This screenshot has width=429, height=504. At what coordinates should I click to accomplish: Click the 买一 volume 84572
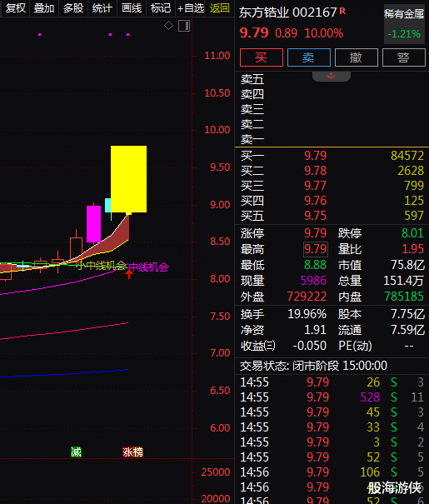tap(407, 156)
